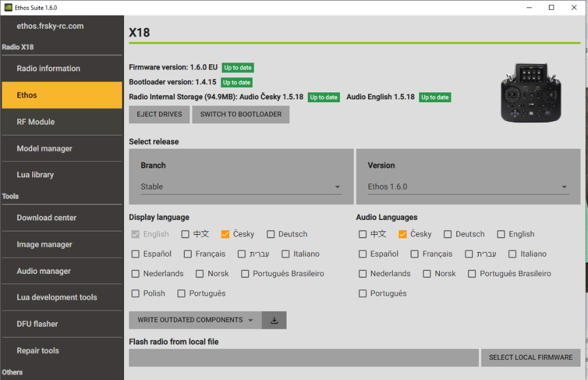588x380 pixels.
Task: Open the Branch dropdown showing Stable
Action: (241, 187)
